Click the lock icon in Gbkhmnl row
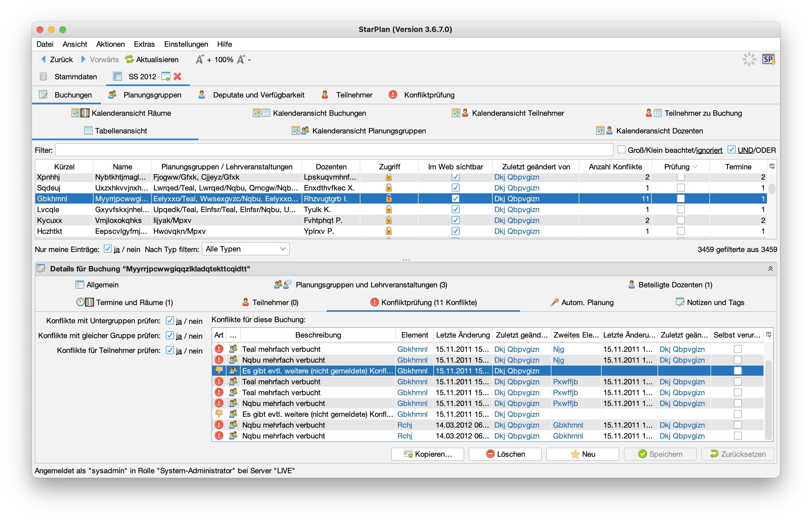The width and height of the screenshot is (812, 520). tap(389, 198)
